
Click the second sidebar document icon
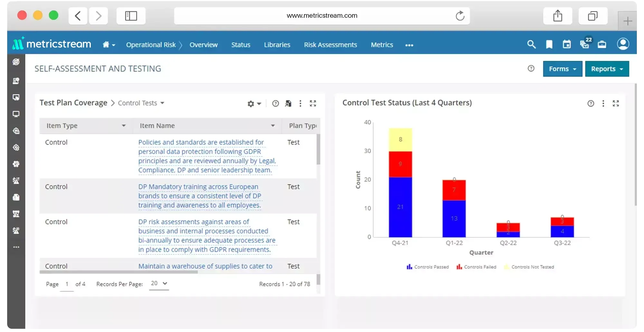[16, 81]
